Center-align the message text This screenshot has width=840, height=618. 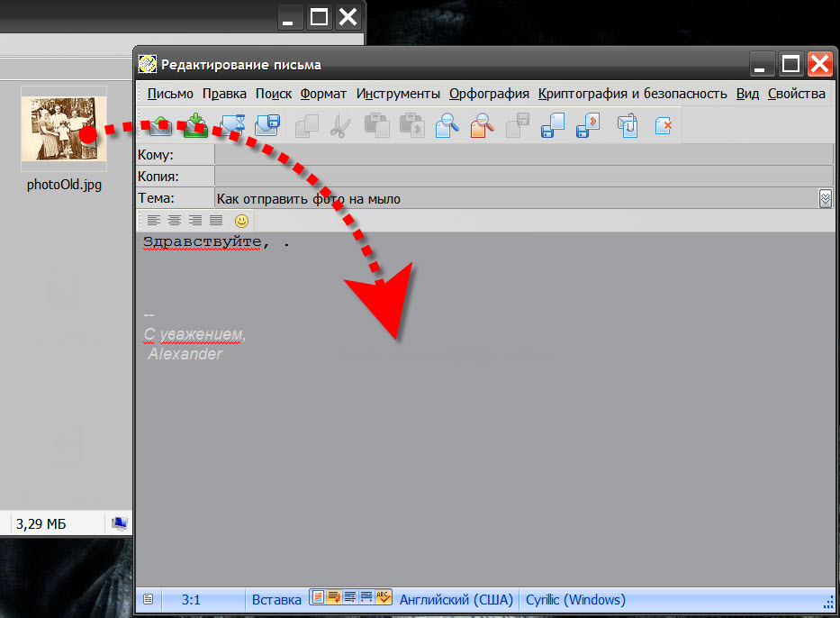174,221
